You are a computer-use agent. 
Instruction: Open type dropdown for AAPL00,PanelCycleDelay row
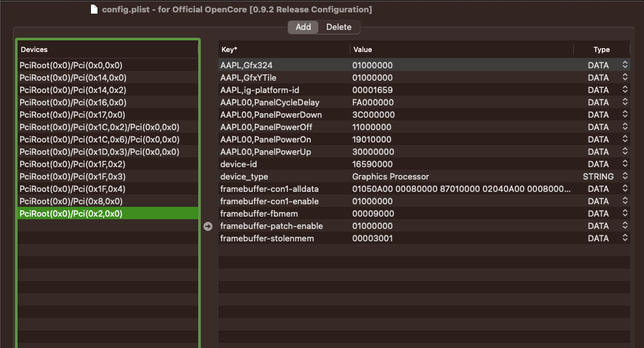coord(625,102)
